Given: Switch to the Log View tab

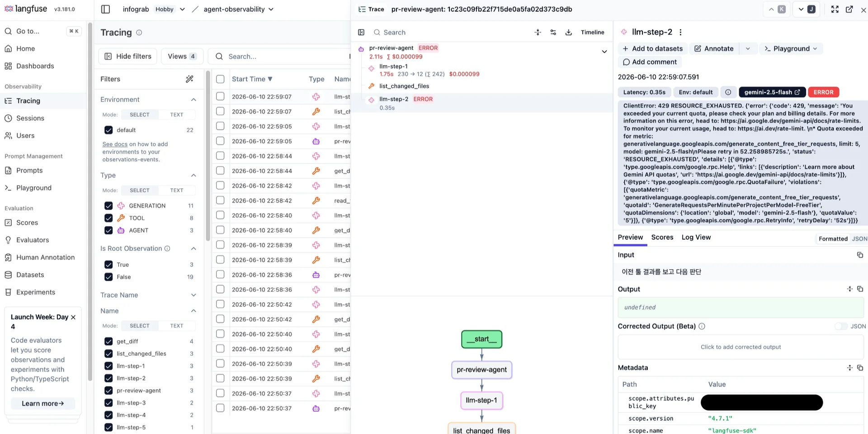Looking at the screenshot, I should pos(696,238).
